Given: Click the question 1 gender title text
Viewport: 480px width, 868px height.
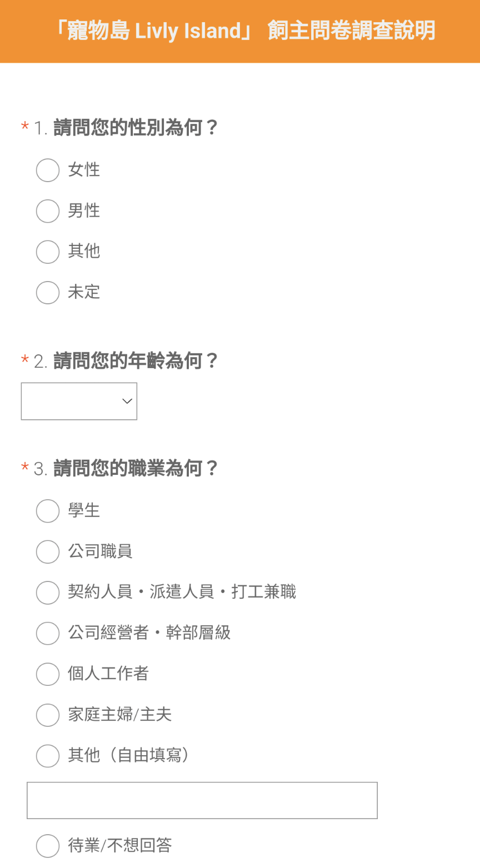Looking at the screenshot, I should click(136, 128).
